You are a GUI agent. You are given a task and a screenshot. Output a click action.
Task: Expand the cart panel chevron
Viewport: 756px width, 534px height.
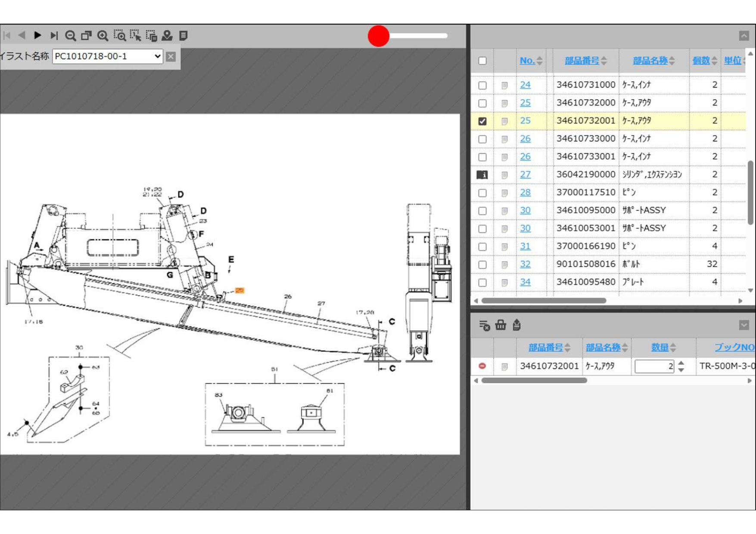click(x=744, y=325)
